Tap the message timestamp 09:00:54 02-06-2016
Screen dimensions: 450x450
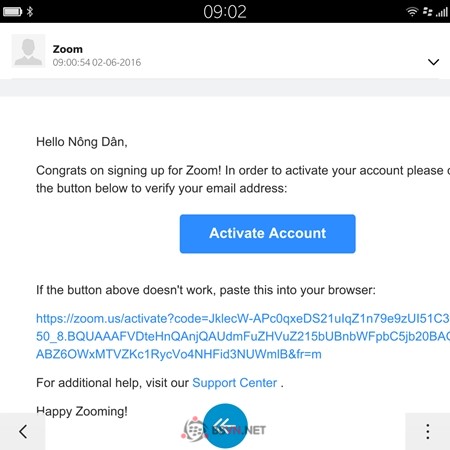click(97, 62)
